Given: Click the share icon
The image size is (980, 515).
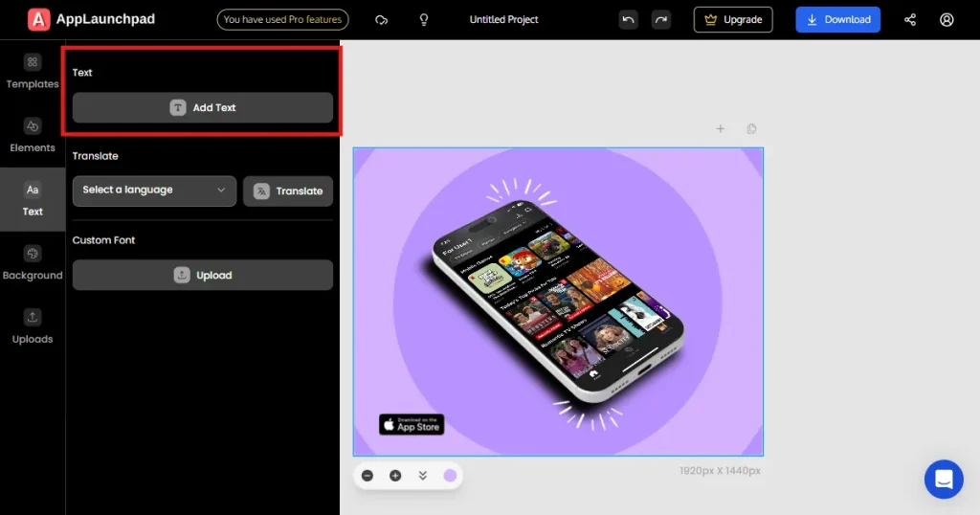Looking at the screenshot, I should [910, 19].
